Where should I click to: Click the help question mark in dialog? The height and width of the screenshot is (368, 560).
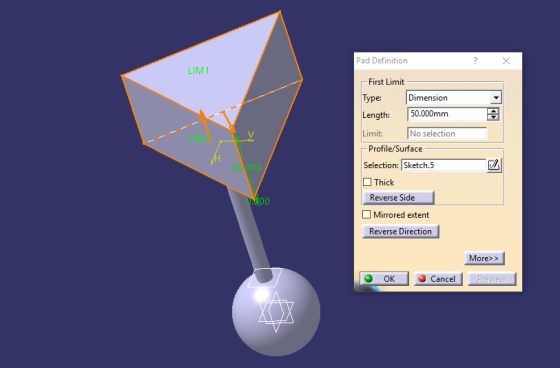[x=475, y=61]
